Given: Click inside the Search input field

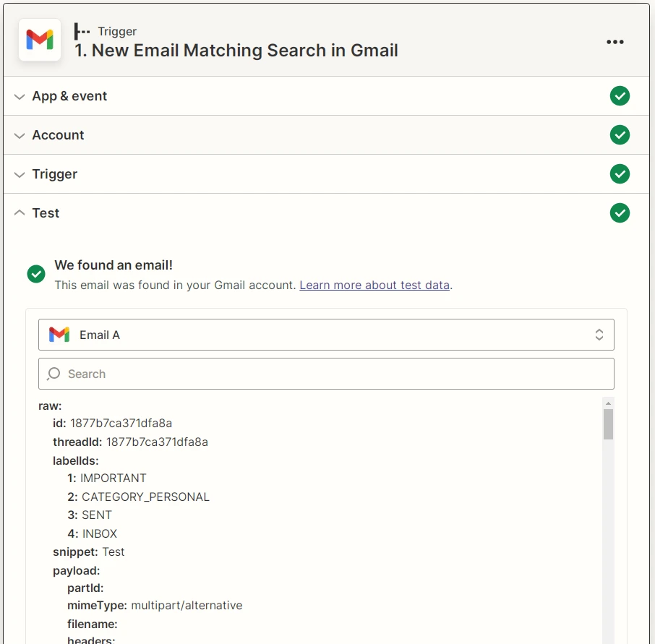Looking at the screenshot, I should pos(289,374).
